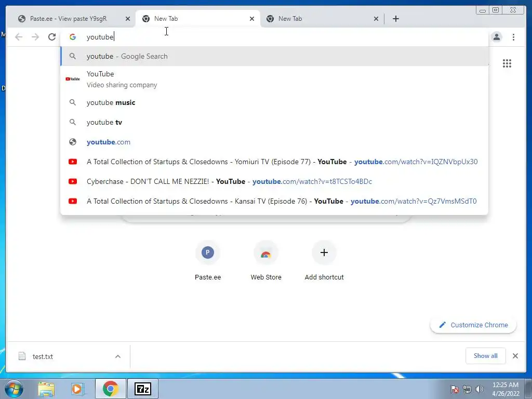Open the downloaded test.txt file

[x=43, y=356]
